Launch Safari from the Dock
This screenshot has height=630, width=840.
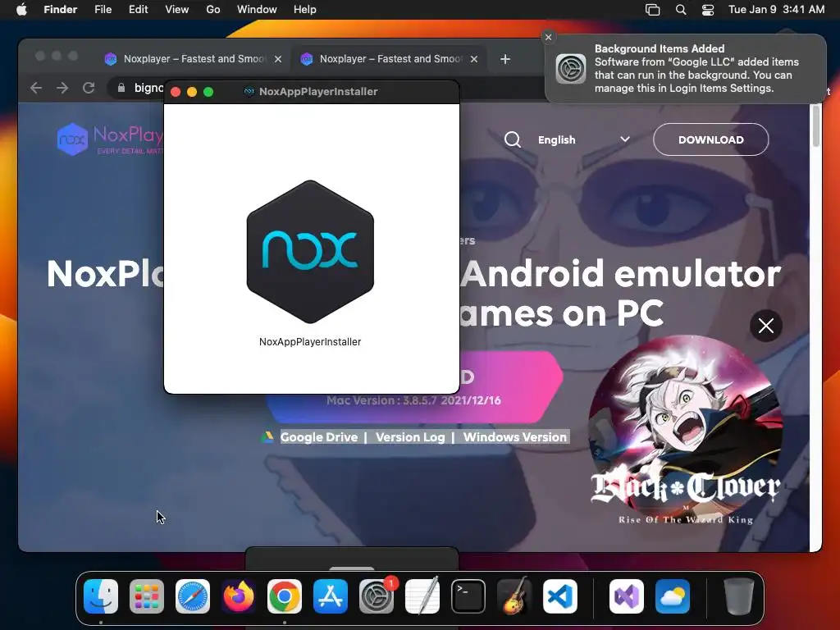pyautogui.click(x=193, y=596)
